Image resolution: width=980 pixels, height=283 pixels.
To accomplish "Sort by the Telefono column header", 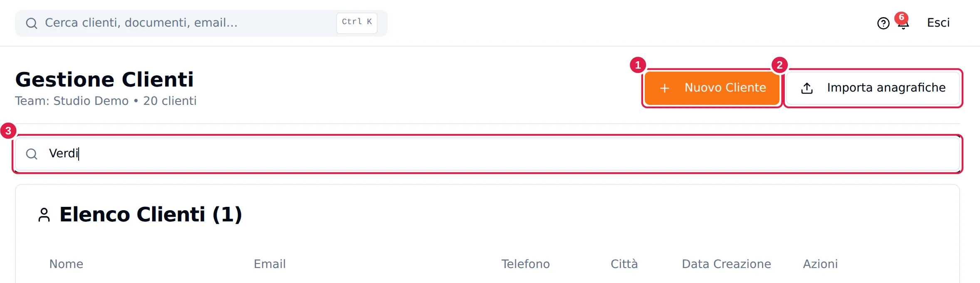I will click(525, 264).
